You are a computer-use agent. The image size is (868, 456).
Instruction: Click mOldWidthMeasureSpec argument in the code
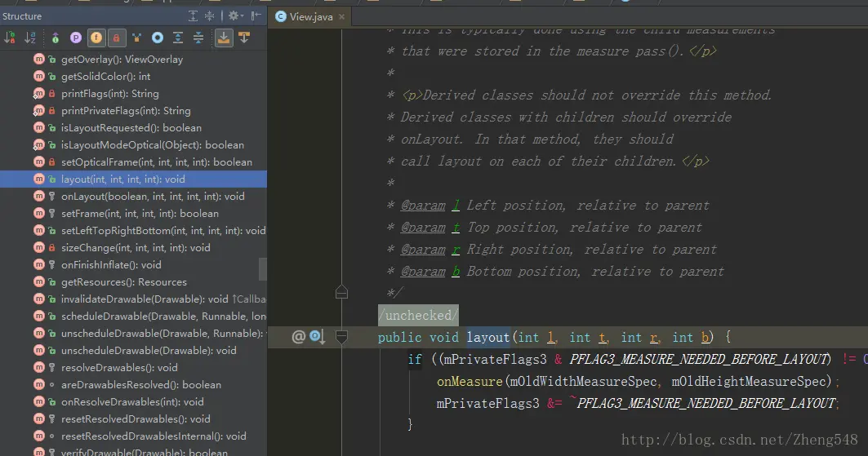[583, 382]
